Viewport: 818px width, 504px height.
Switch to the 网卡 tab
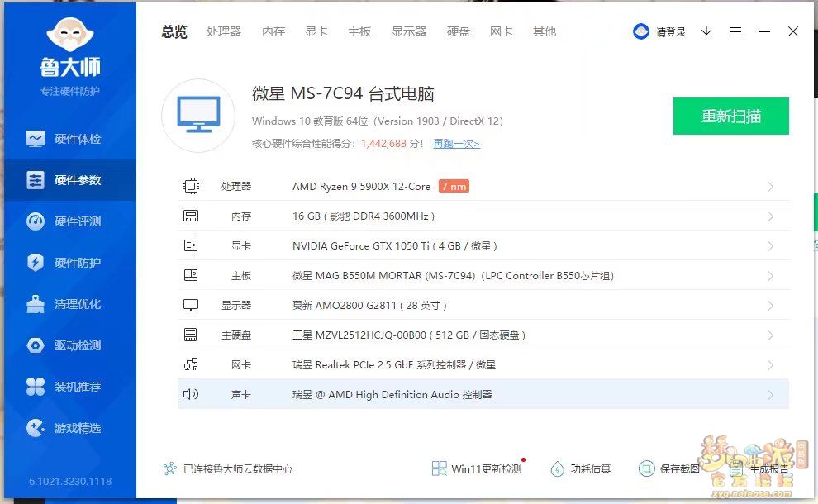(x=502, y=32)
